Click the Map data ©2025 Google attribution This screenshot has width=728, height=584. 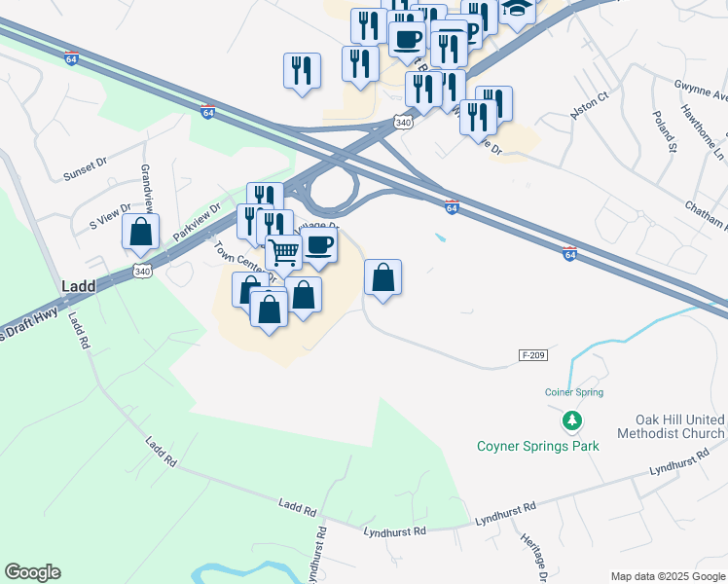pyautogui.click(x=669, y=576)
